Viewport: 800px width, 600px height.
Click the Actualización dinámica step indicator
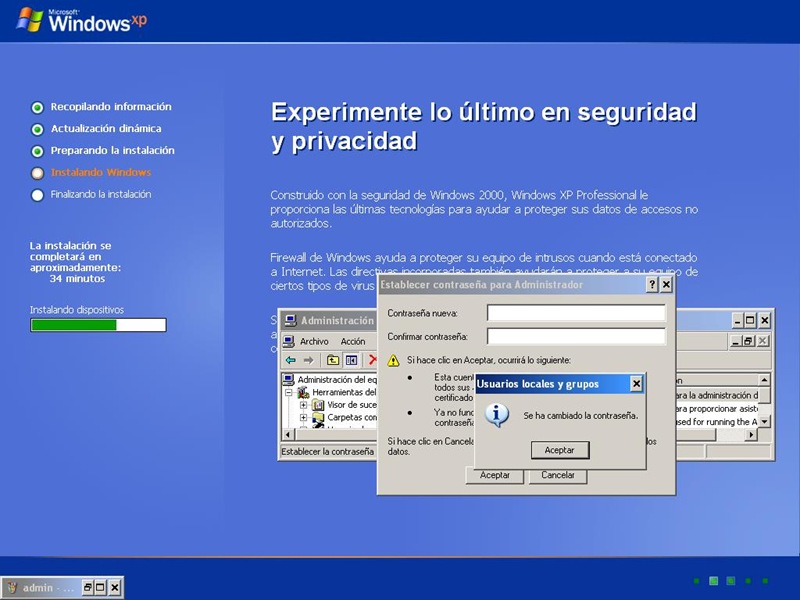point(37,130)
